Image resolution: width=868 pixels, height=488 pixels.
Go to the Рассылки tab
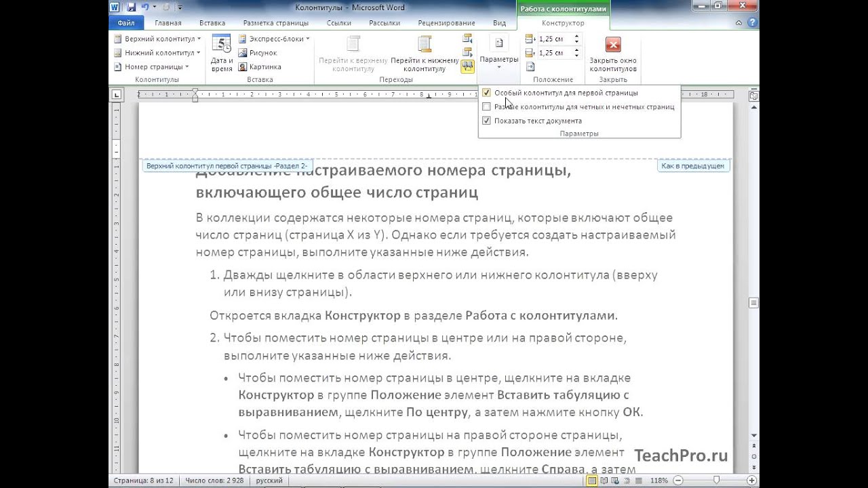384,23
